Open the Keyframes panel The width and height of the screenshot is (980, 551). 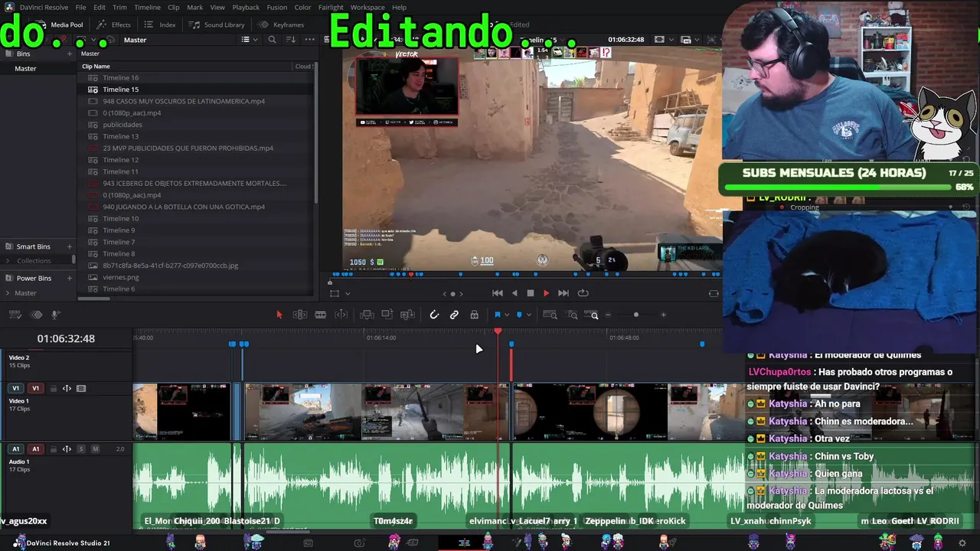coord(281,24)
